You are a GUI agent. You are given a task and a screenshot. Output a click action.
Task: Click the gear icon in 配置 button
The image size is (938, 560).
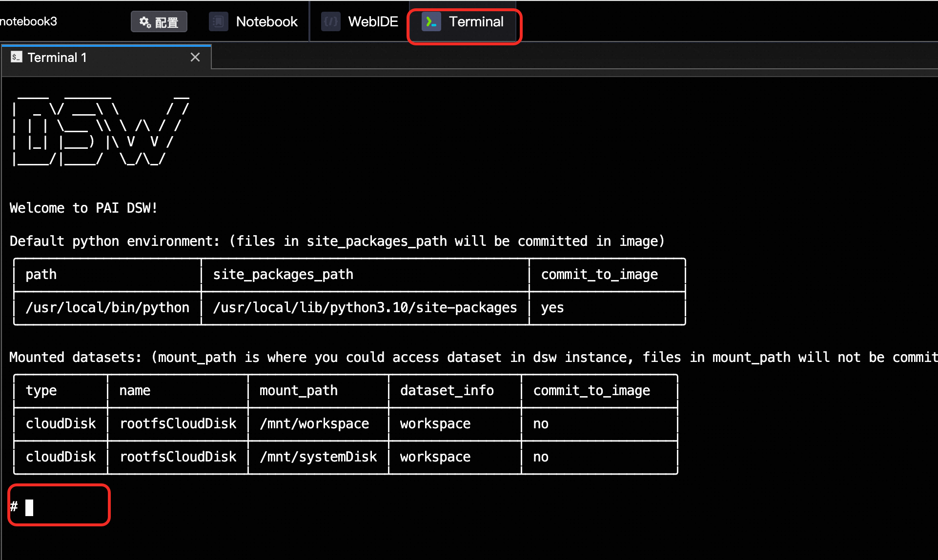coord(145,22)
